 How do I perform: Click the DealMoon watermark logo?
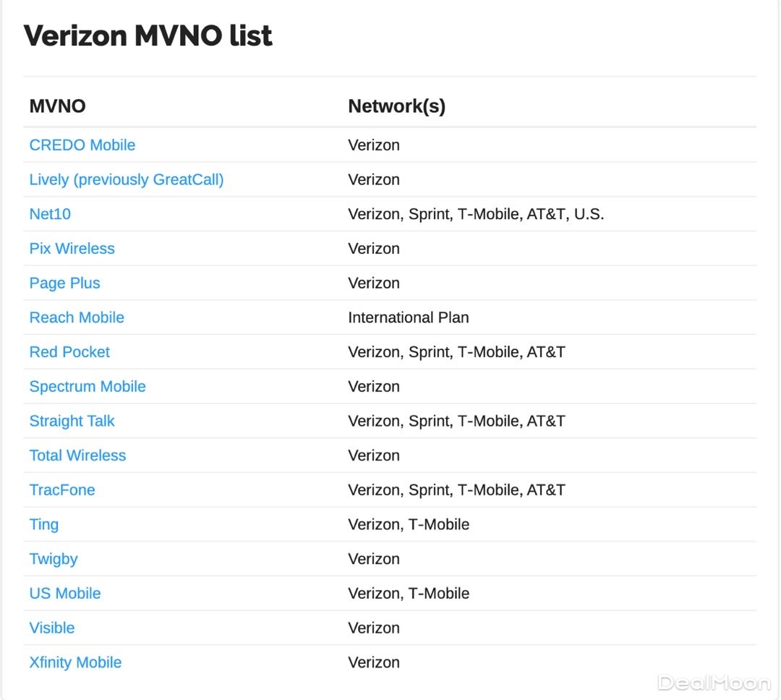713,682
